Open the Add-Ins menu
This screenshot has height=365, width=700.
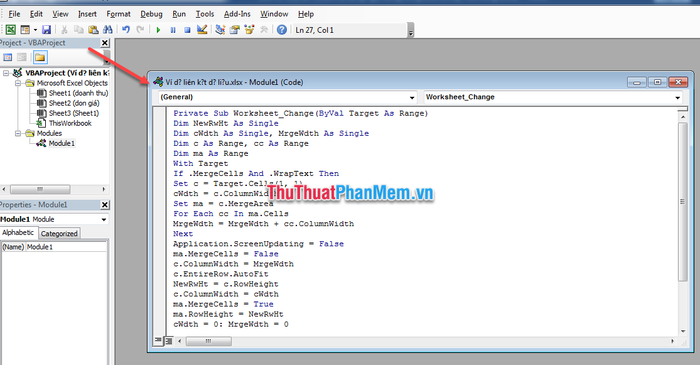(x=237, y=14)
